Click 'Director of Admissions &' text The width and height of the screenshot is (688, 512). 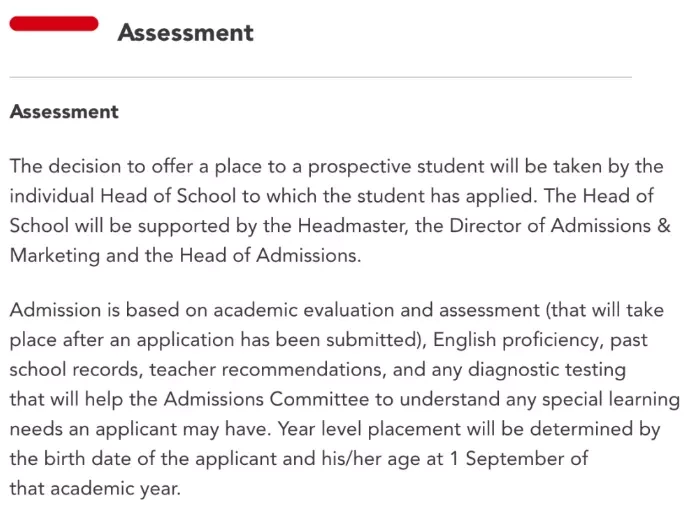[x=560, y=226]
